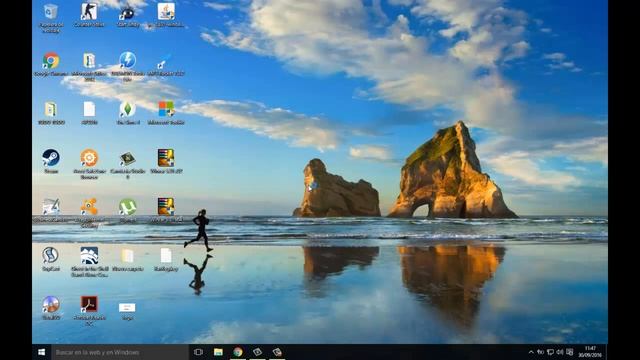Image resolution: width=640 pixels, height=360 pixels.
Task: Launch Steam desktop shortcut
Action: [x=51, y=158]
